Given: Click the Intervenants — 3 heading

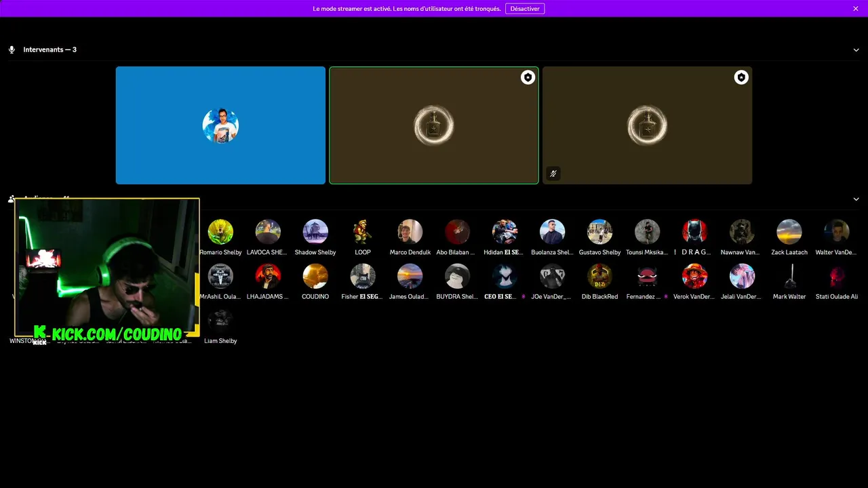Looking at the screenshot, I should [x=50, y=49].
